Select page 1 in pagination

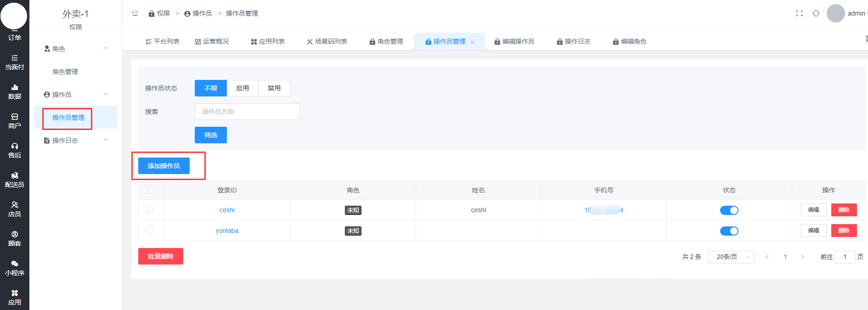click(x=785, y=257)
